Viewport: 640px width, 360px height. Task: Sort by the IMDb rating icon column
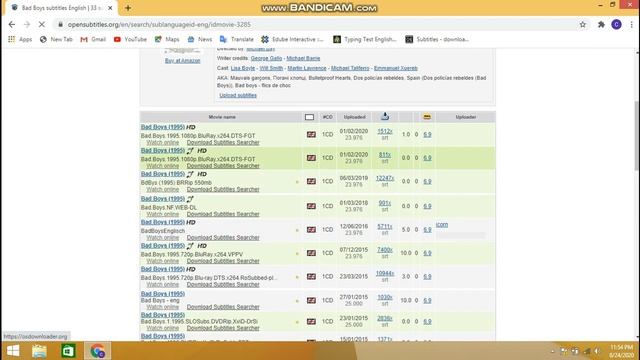coord(427,117)
